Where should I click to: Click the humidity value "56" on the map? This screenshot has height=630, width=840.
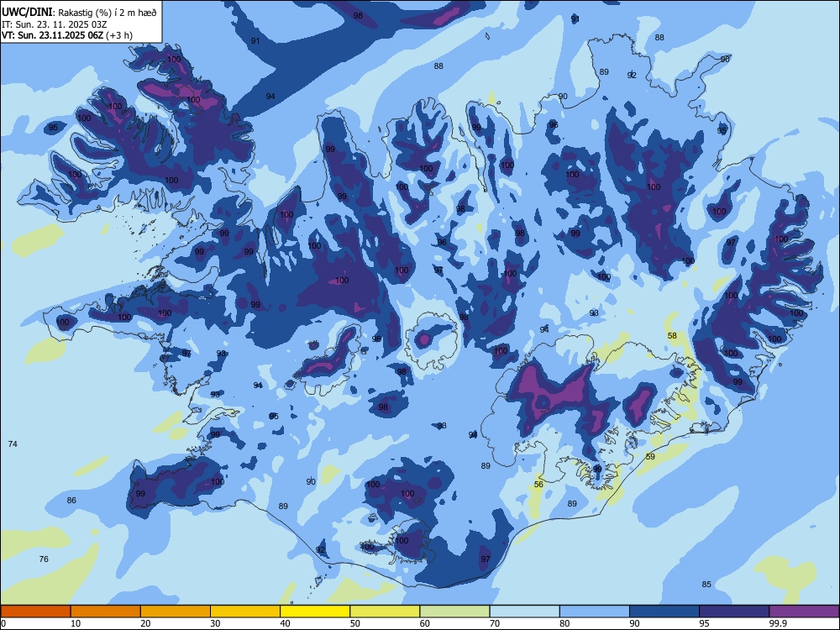(x=539, y=485)
